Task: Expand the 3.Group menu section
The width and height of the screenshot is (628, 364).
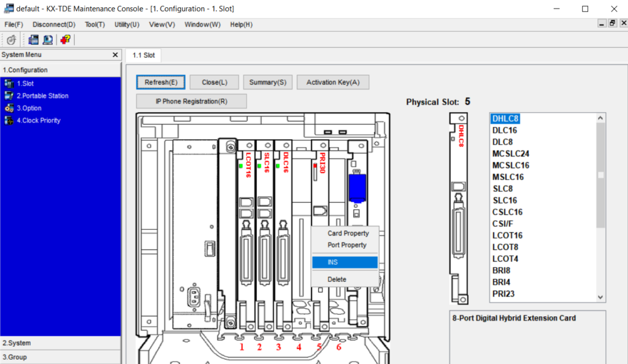Action: [x=60, y=357]
